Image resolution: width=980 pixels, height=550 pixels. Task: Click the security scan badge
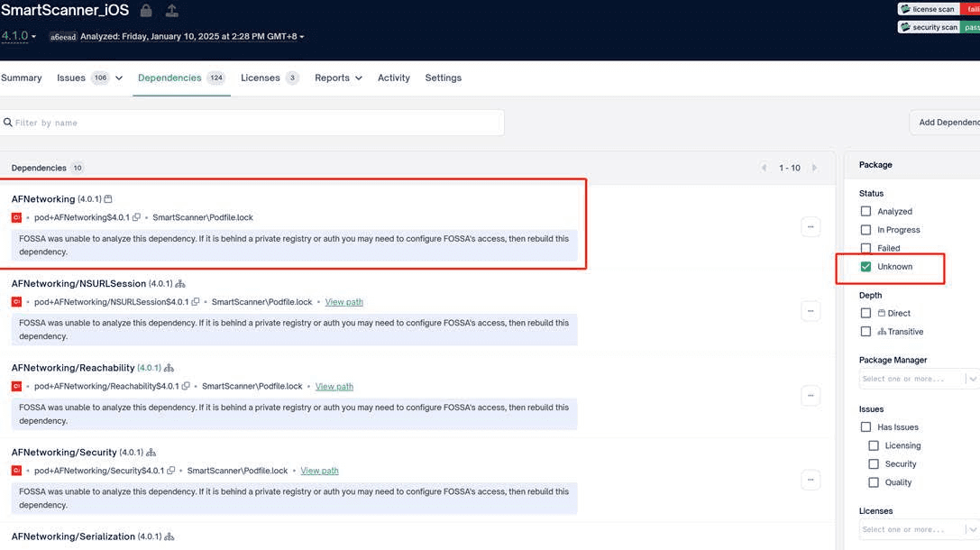point(939,27)
